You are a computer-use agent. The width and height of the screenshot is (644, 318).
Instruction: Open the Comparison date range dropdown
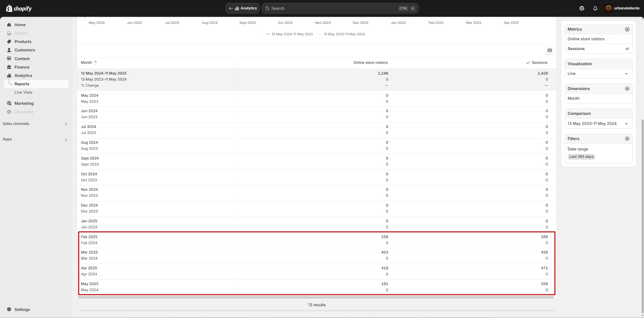point(598,124)
